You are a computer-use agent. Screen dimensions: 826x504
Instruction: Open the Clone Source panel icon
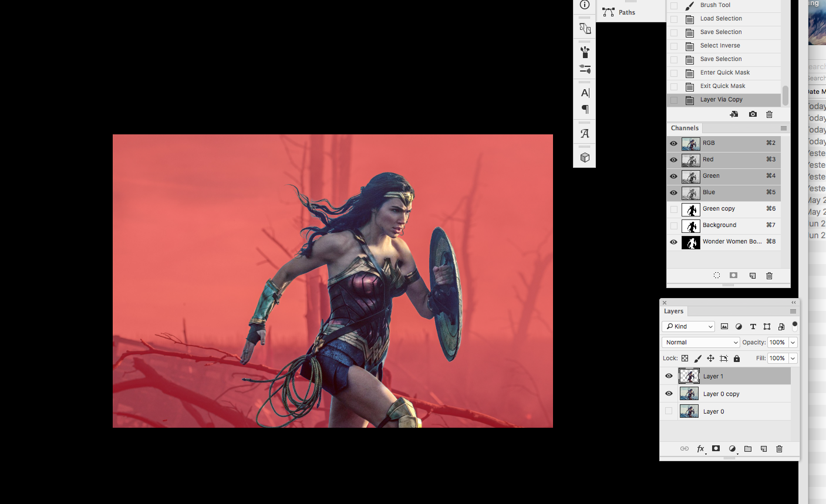[x=585, y=28]
